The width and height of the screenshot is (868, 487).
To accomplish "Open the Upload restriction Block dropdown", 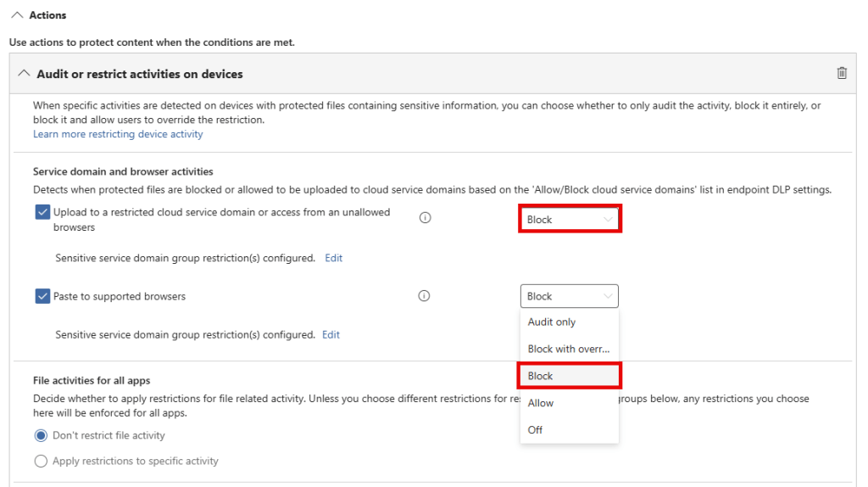I will pos(569,219).
